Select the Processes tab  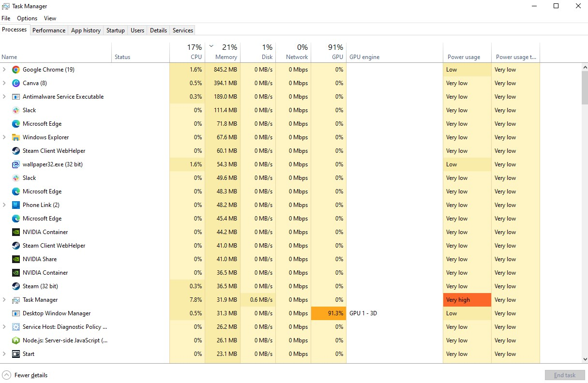point(15,29)
